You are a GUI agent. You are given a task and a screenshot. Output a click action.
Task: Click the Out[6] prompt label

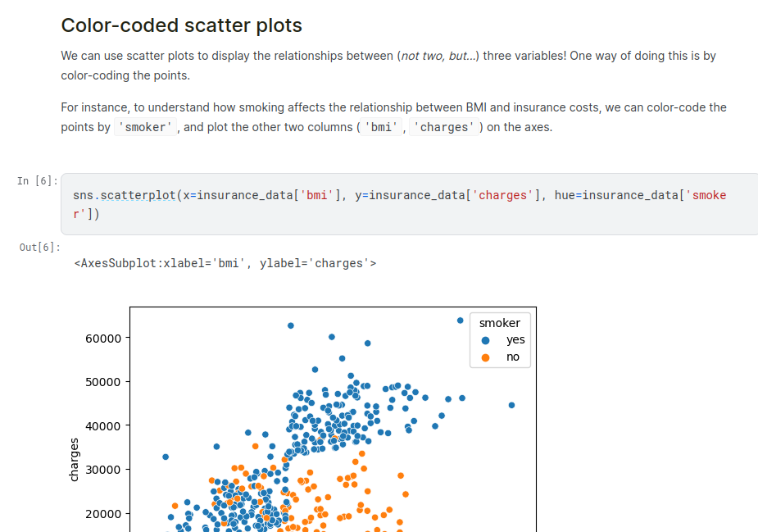39,248
